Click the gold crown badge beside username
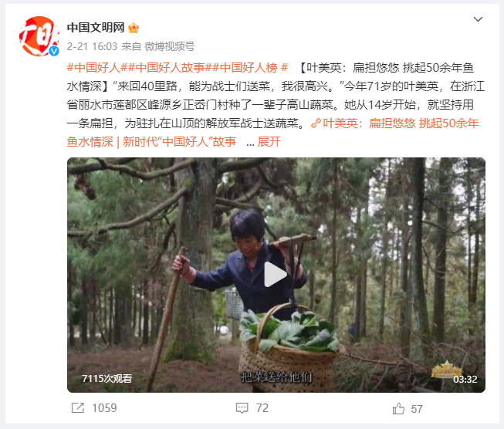Image resolution: width=504 pixels, height=429 pixels. [134, 28]
